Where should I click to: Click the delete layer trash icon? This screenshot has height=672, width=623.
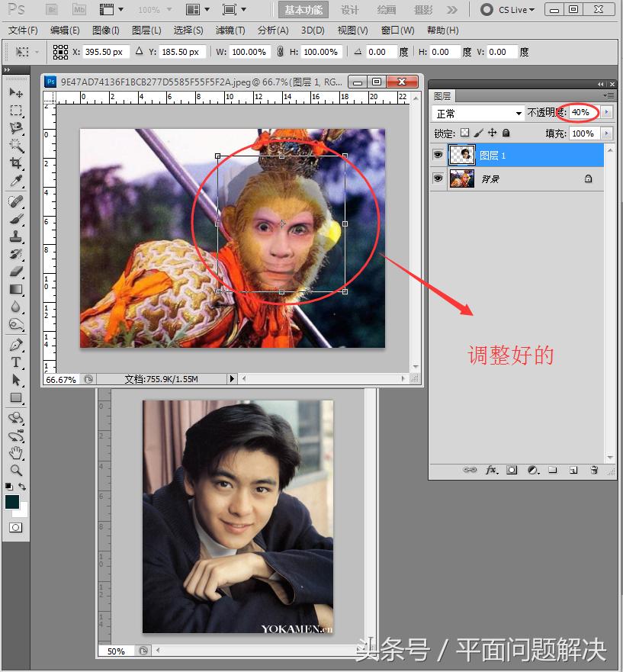point(594,471)
